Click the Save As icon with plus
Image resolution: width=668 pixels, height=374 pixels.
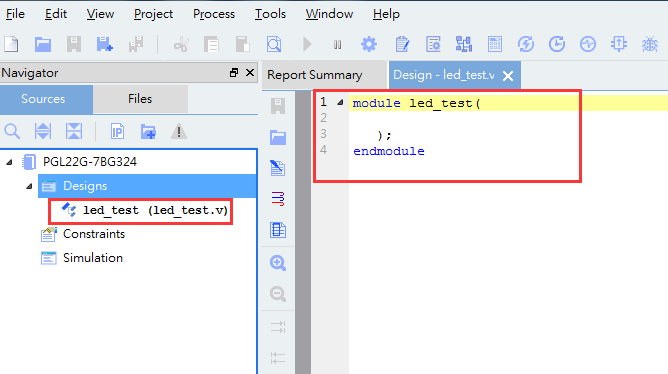tap(104, 44)
